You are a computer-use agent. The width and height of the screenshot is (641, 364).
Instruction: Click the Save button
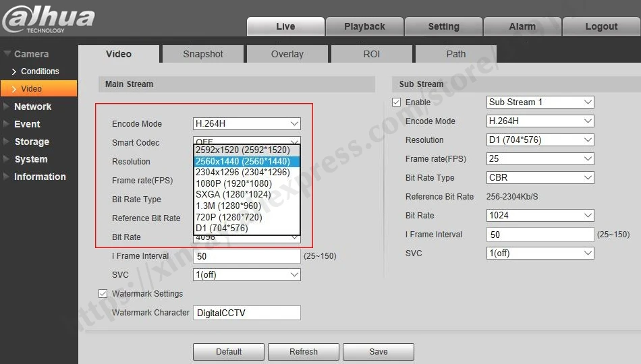click(378, 351)
